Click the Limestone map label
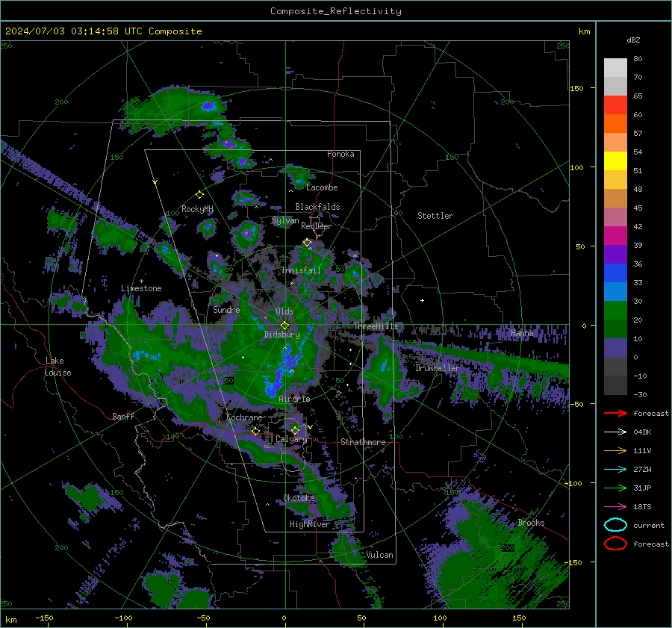The height and width of the screenshot is (628, 672). pos(141,288)
